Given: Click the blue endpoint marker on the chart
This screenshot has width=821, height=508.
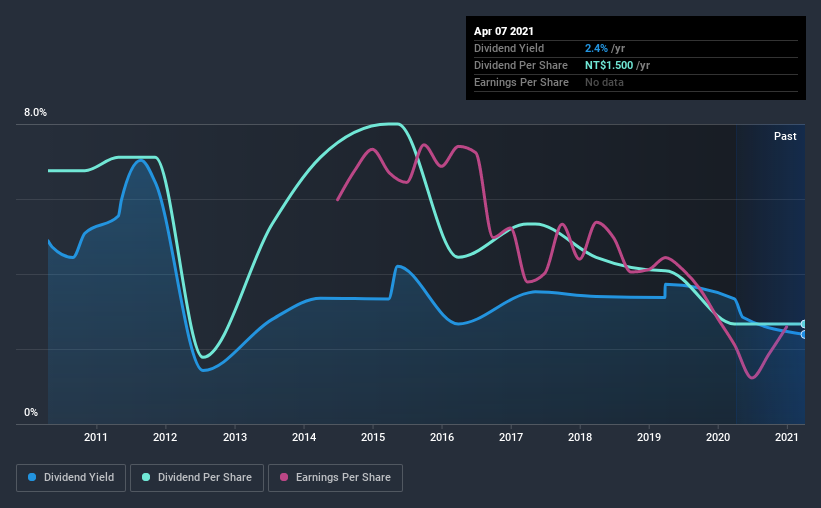Looking at the screenshot, I should click(804, 335).
